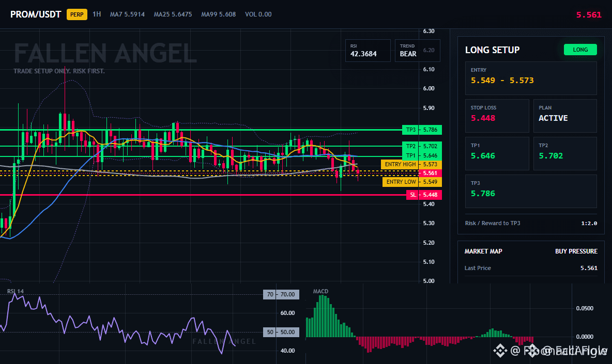Click the RSI 50 level tag
Image resolution: width=612 pixels, height=364 pixels.
(281, 333)
